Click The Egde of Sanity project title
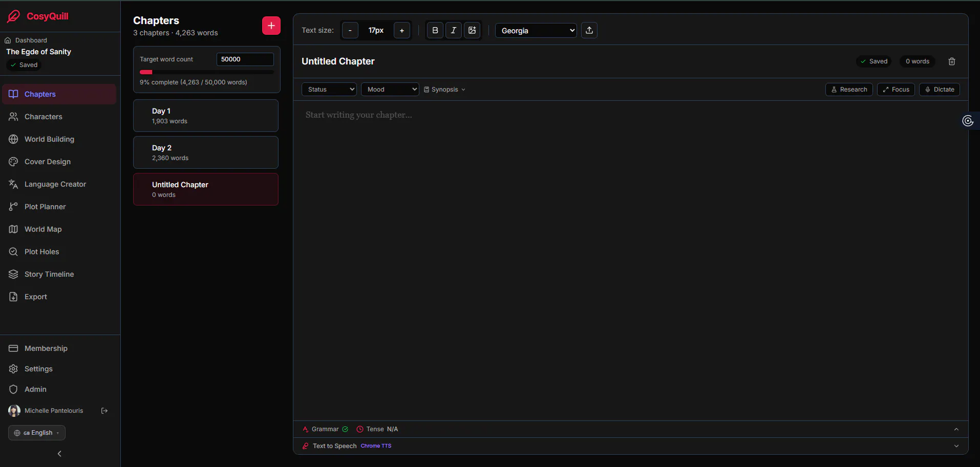 (38, 52)
